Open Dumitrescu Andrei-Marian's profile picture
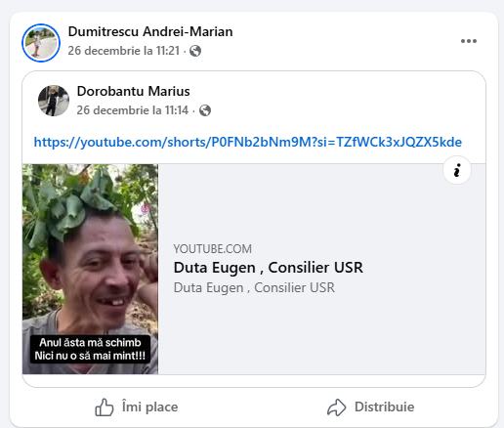 (41, 43)
